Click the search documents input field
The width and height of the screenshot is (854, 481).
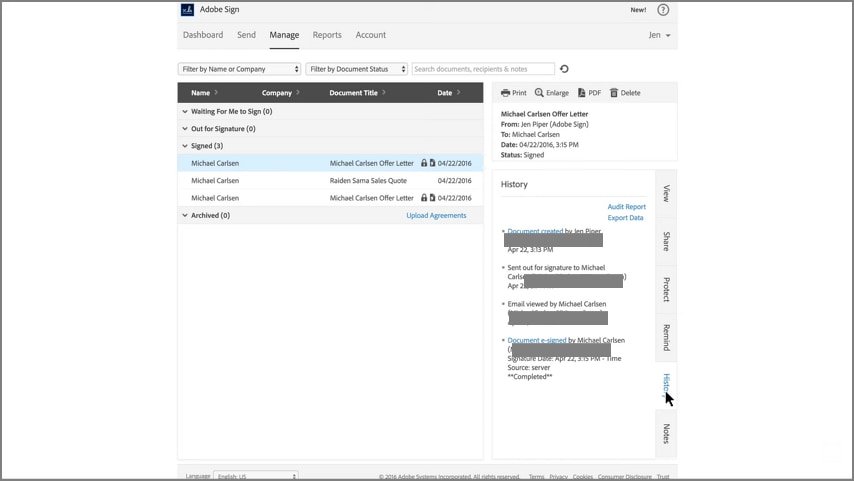[483, 69]
